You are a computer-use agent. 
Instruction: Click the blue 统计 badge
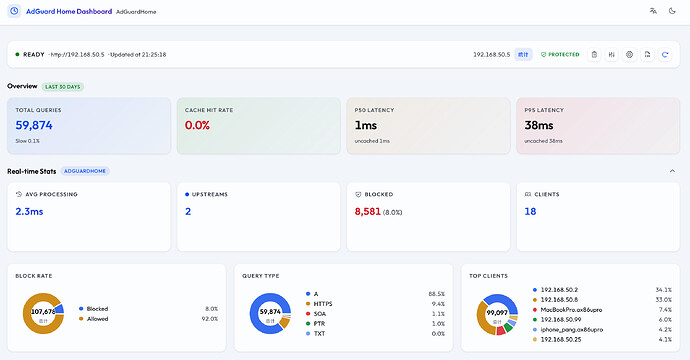[523, 55]
